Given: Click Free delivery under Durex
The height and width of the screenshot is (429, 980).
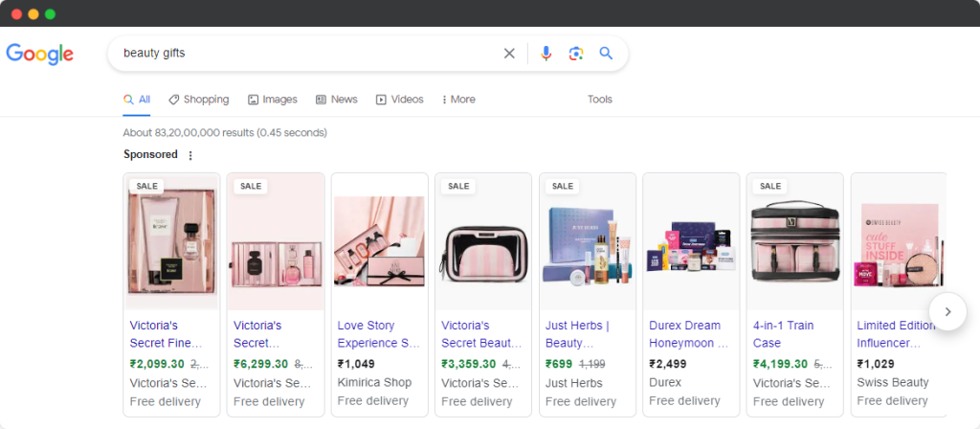Looking at the screenshot, I should (x=684, y=401).
